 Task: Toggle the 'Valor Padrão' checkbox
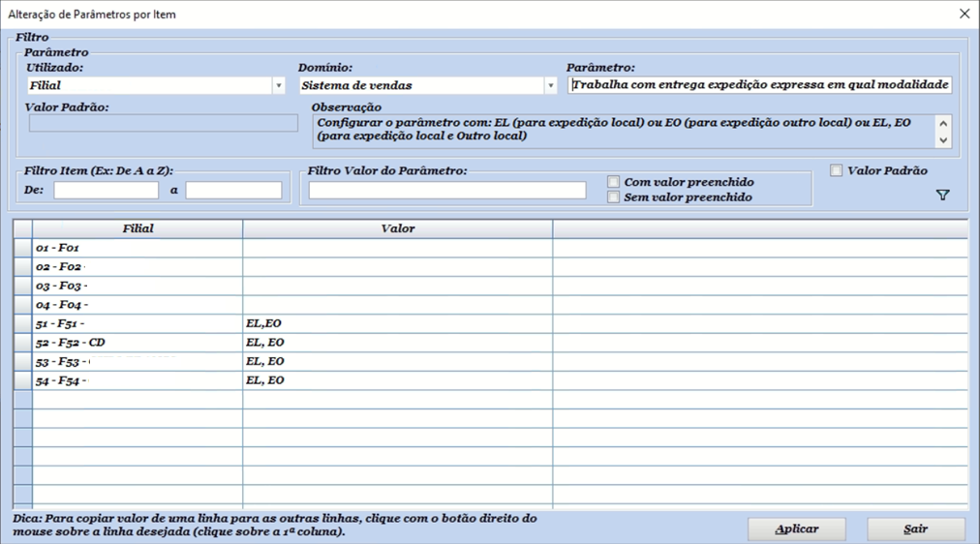(837, 171)
